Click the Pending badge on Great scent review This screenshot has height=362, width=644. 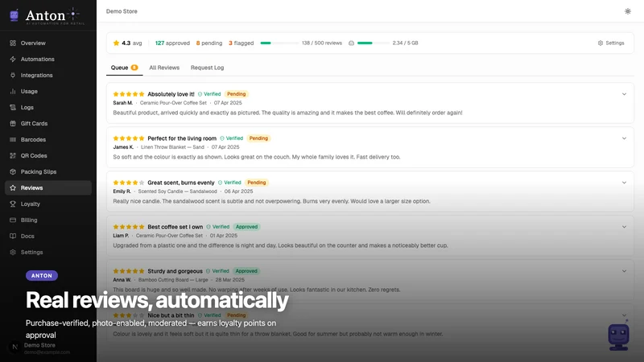tap(257, 183)
